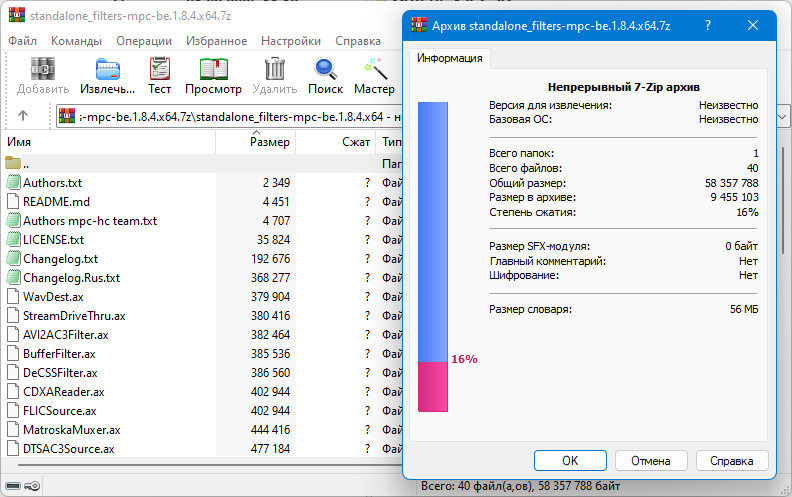Click the Справка button in the dialog
This screenshot has width=792, height=497.
pyautogui.click(x=732, y=461)
